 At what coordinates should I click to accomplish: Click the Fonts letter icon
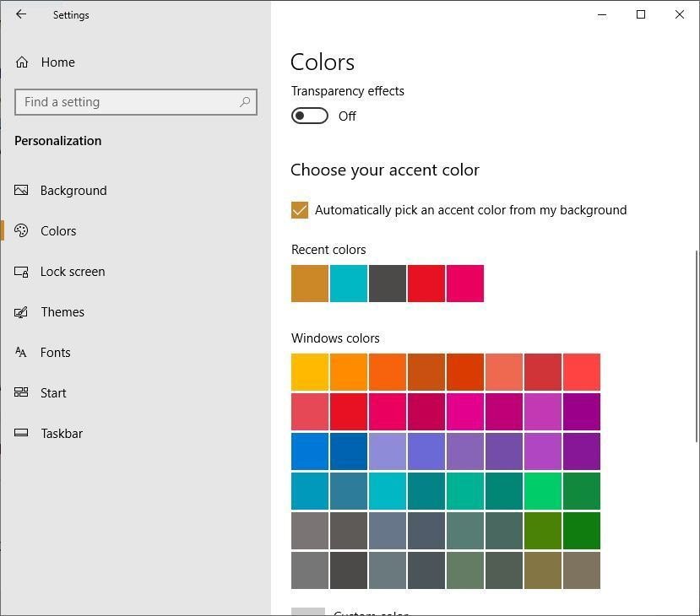[22, 353]
